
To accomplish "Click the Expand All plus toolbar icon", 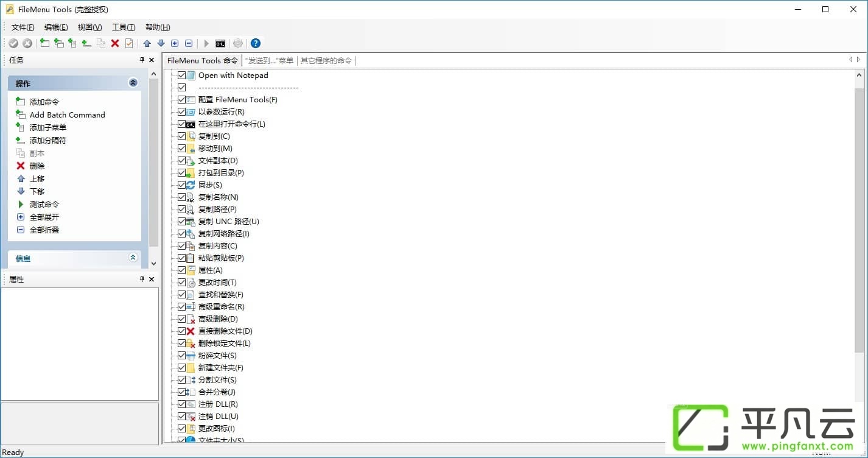I will [175, 43].
